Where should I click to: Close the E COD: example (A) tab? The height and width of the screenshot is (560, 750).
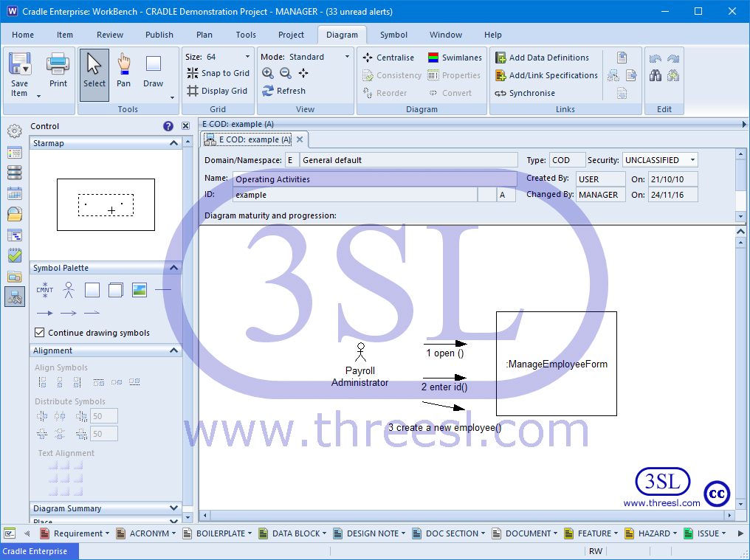(300, 139)
